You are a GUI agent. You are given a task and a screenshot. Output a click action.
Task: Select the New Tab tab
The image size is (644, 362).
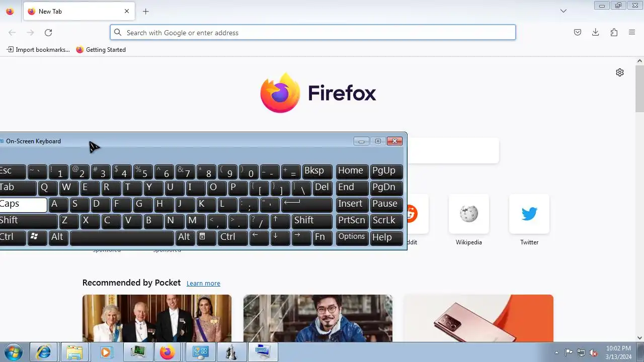(78, 11)
